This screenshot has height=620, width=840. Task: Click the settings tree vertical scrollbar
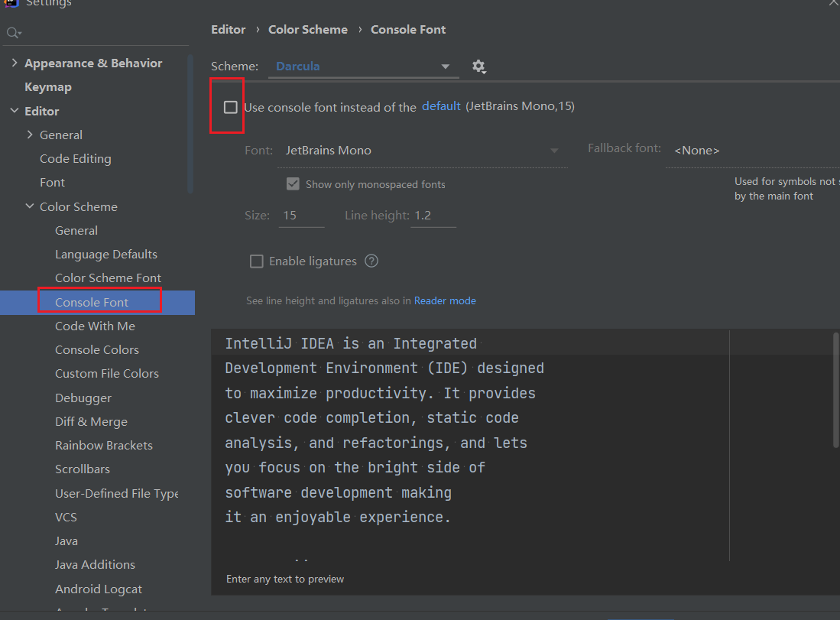click(x=190, y=123)
